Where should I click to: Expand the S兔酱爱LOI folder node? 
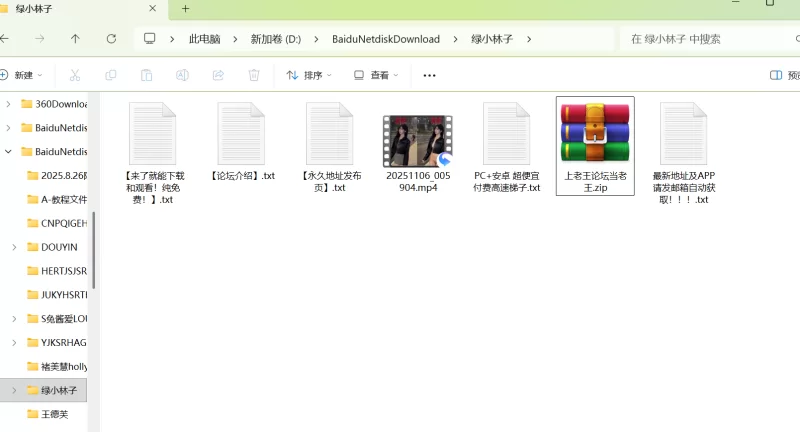(x=14, y=319)
